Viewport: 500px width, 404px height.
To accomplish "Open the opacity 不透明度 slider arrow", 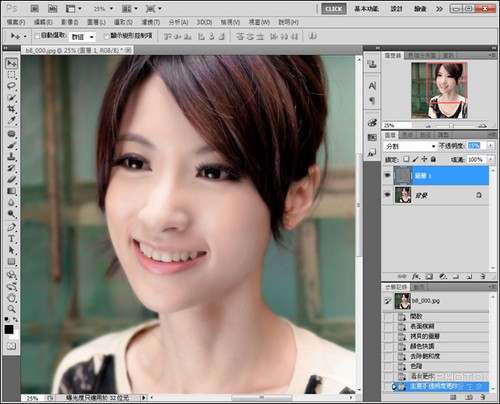I will 490,146.
